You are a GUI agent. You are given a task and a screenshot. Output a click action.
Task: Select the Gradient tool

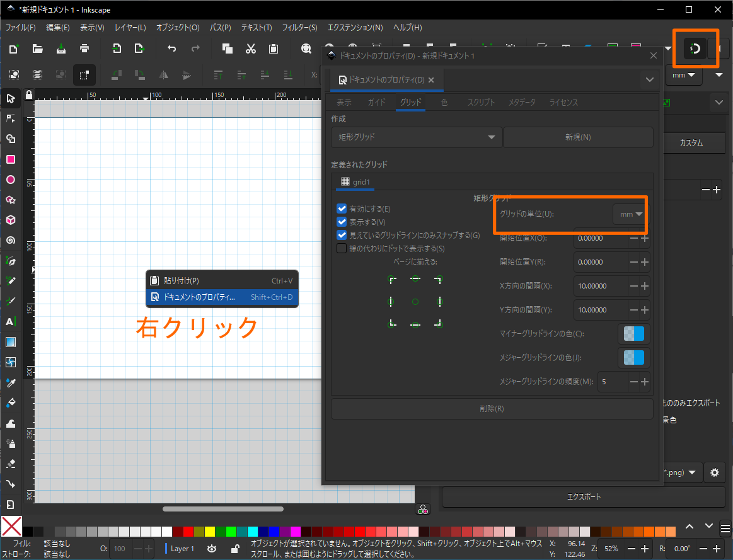[11, 342]
